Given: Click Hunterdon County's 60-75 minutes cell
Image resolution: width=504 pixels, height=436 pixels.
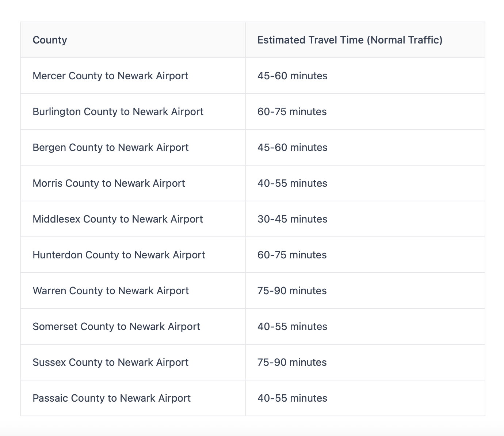Looking at the screenshot, I should pyautogui.click(x=292, y=255).
